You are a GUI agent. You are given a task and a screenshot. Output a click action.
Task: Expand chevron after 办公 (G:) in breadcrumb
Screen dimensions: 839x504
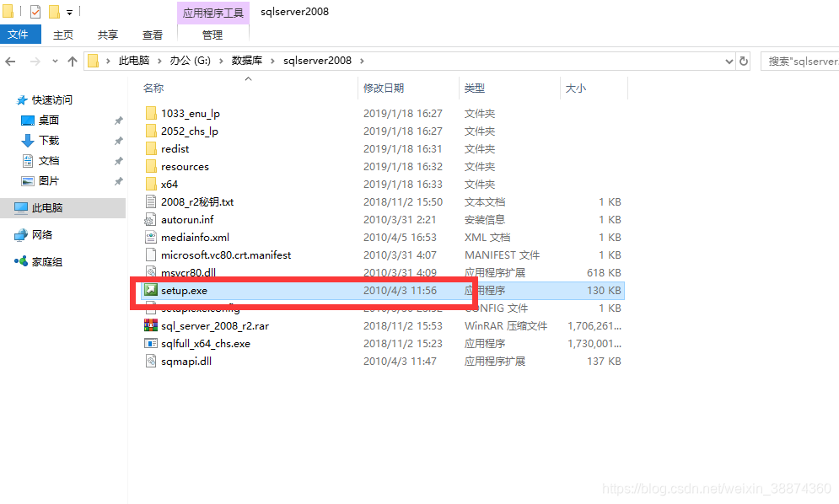tap(221, 61)
